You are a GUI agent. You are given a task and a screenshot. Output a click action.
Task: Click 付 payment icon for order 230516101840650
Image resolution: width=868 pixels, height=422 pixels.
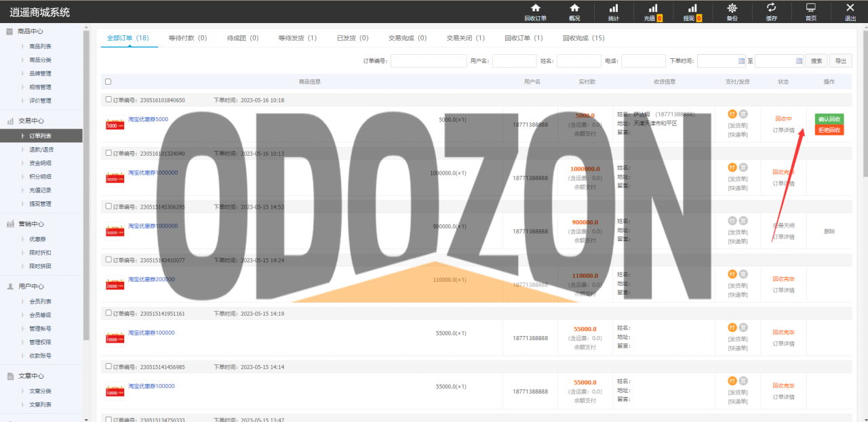(x=732, y=114)
